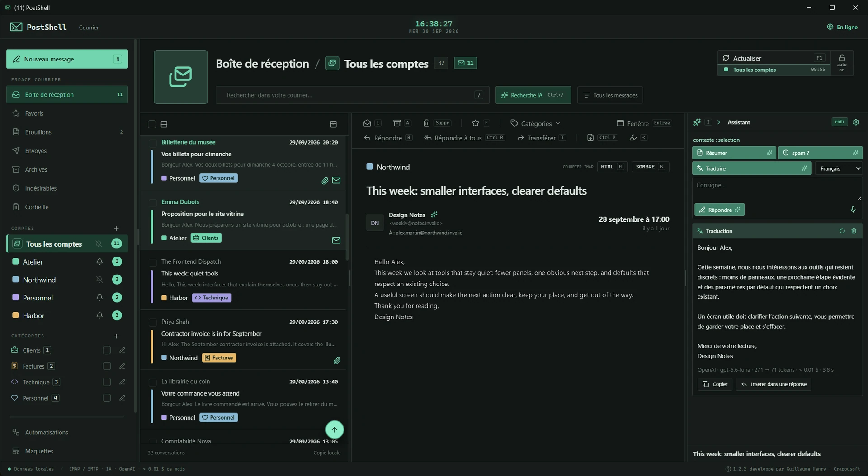Click the Recherche IA button

pyautogui.click(x=533, y=95)
